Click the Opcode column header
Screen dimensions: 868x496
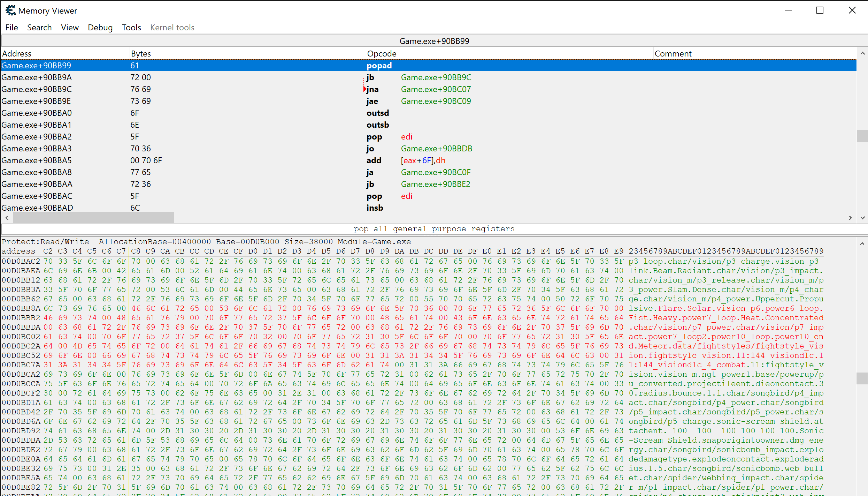382,54
